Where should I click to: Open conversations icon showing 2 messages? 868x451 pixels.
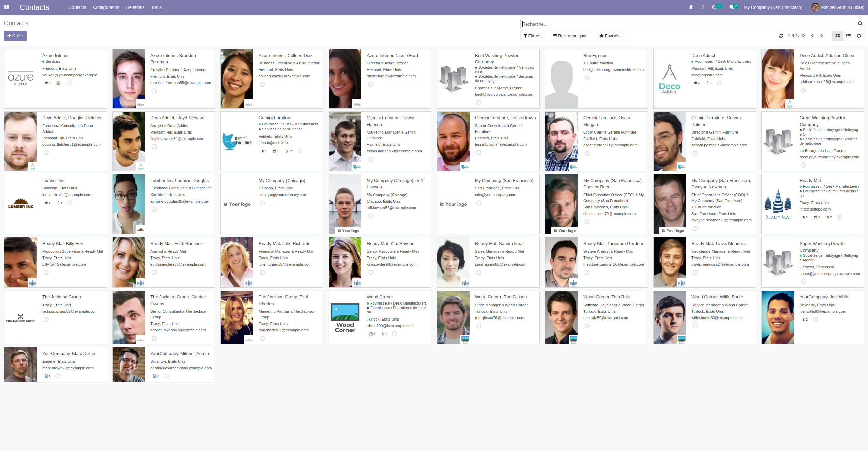pos(733,7)
